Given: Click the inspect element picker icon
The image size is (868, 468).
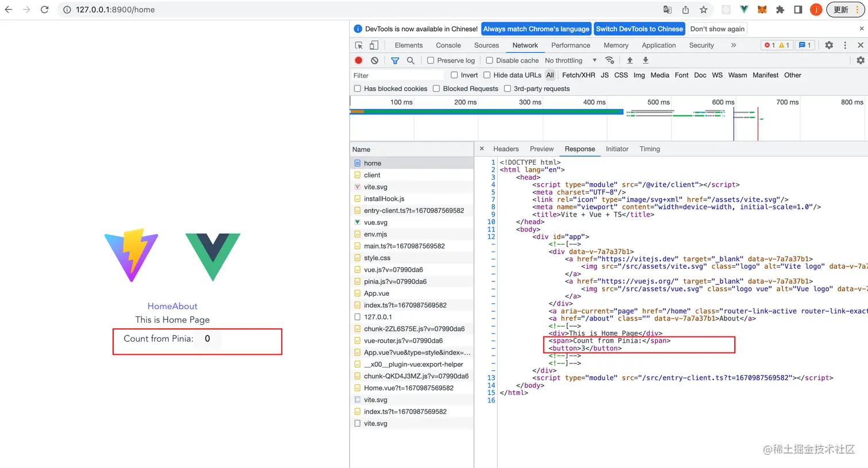Looking at the screenshot, I should 359,45.
